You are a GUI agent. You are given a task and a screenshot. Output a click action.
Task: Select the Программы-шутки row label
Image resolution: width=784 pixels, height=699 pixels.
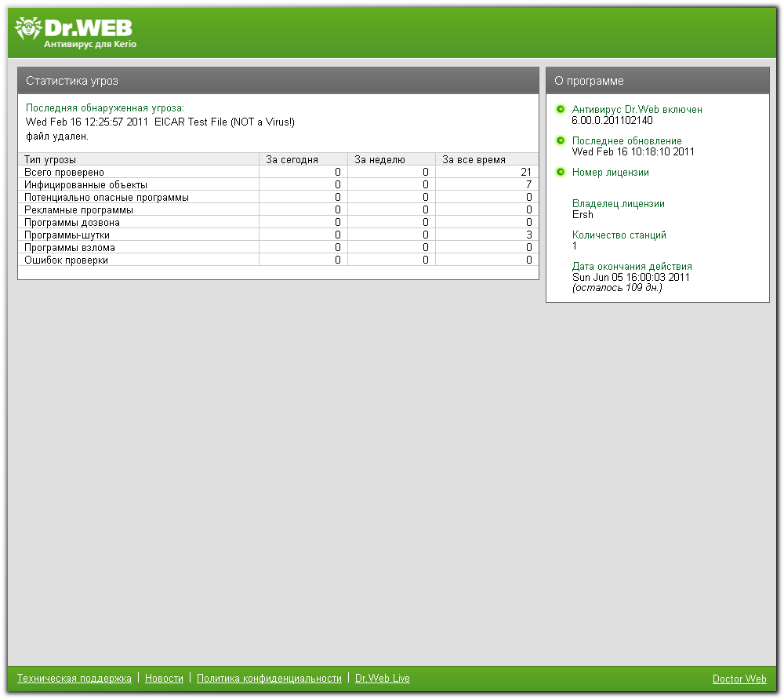coord(67,235)
